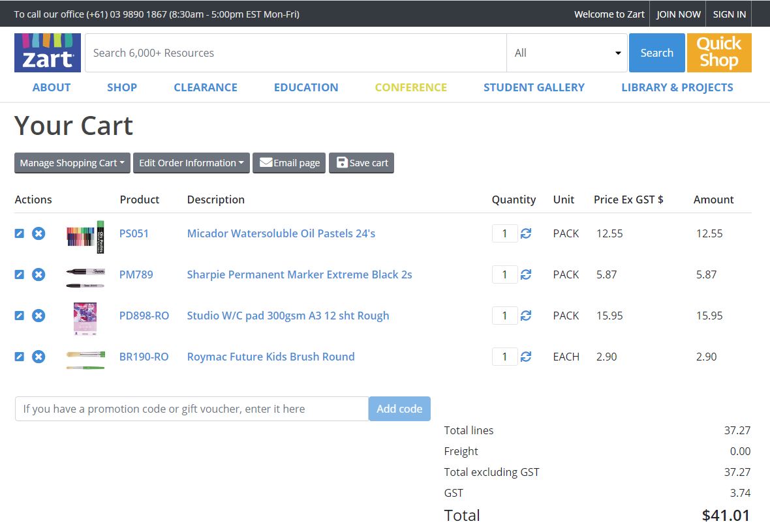The height and width of the screenshot is (532, 770).
Task: Focus the quantity field for PD898-RO
Action: tap(505, 316)
